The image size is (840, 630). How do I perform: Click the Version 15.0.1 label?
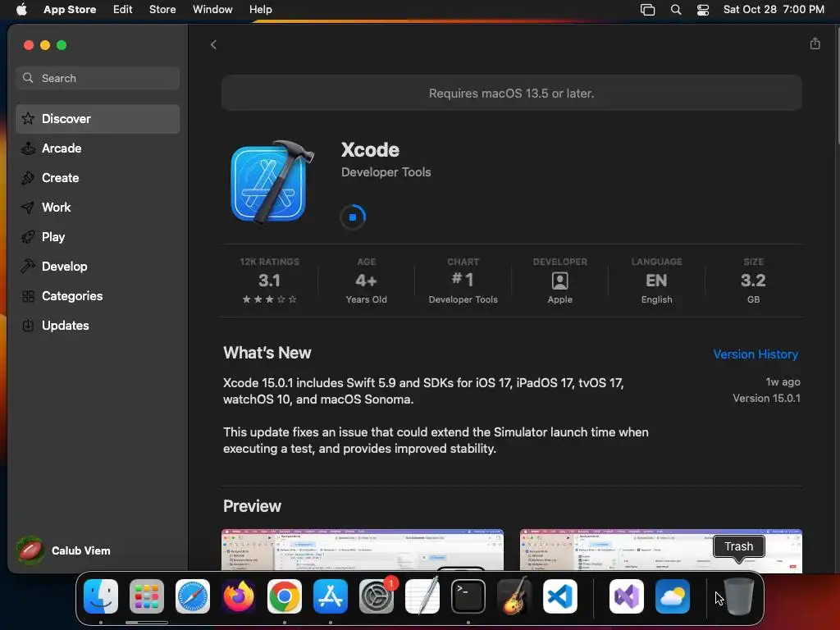[766, 398]
